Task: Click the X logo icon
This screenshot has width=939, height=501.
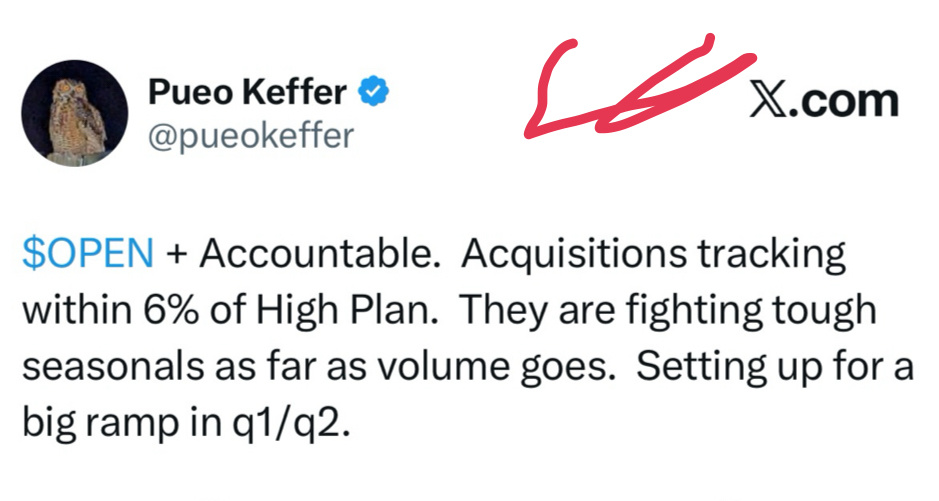Action: 768,101
